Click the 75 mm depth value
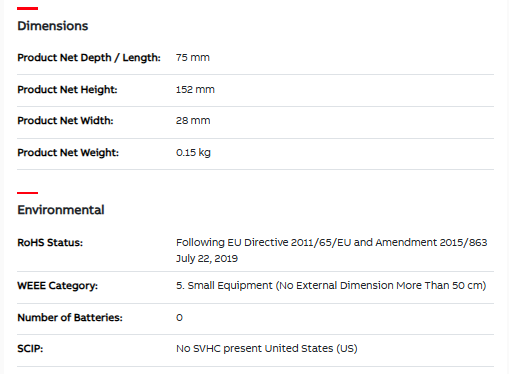This screenshot has width=509, height=374. click(x=193, y=57)
